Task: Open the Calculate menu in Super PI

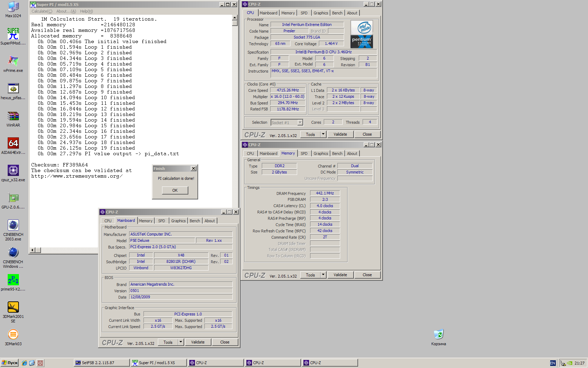Action: click(42, 11)
